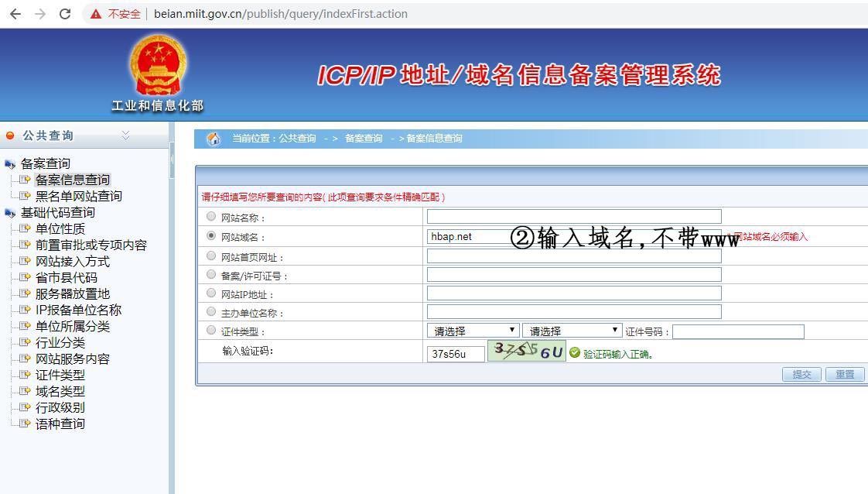Screen dimensions: 868x494
Task: Open 省市县代码 in sidebar
Action: click(x=66, y=278)
